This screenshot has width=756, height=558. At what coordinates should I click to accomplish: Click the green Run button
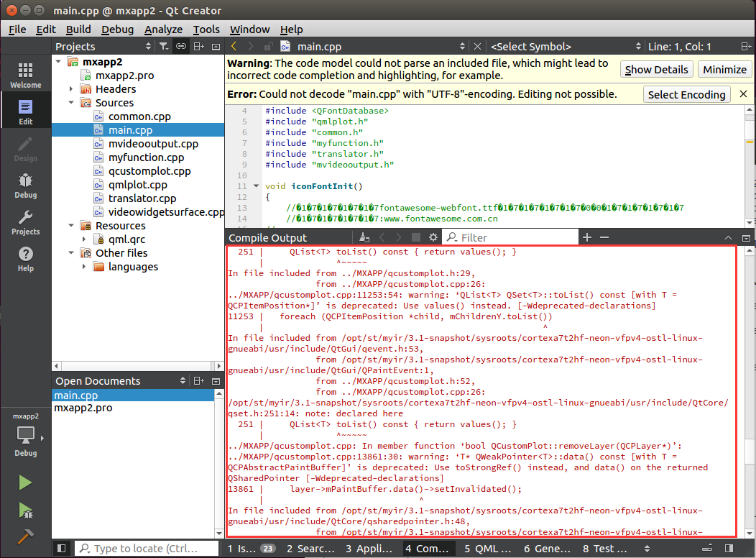coord(25,482)
